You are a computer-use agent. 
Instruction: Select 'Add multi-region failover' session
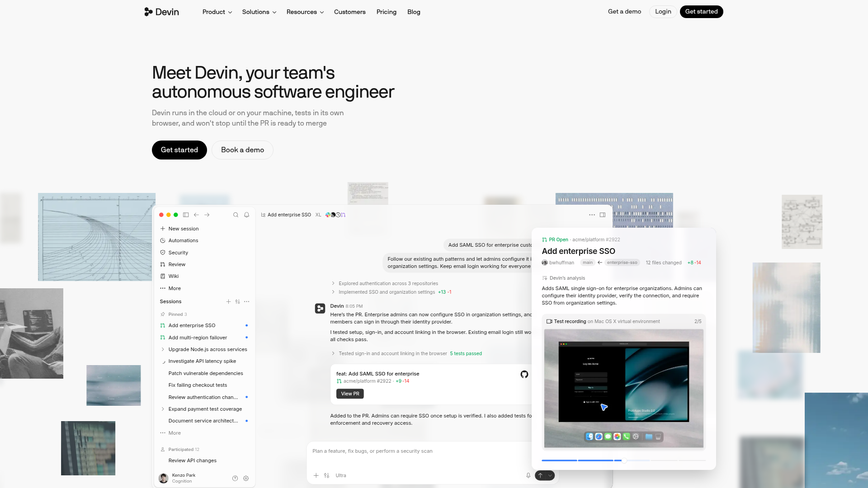point(205,338)
